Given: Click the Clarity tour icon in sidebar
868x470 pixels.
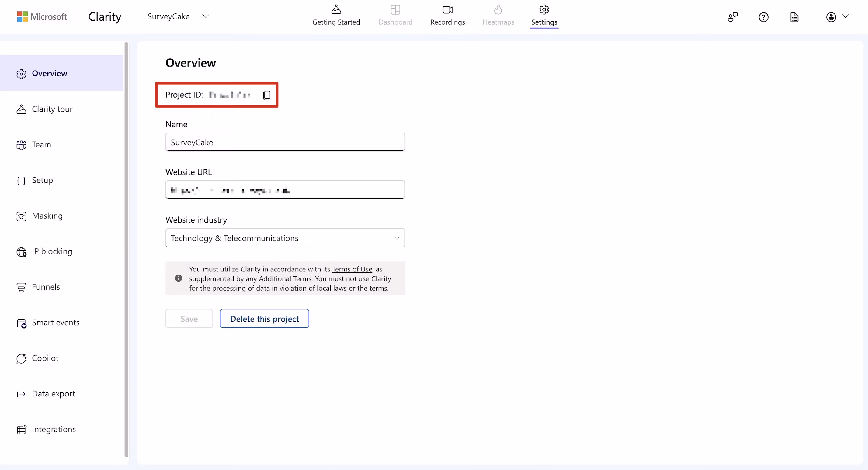Looking at the screenshot, I should 21,109.
